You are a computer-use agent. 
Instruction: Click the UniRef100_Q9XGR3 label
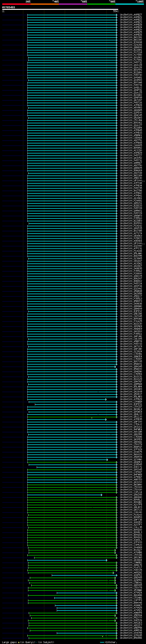point(131,389)
